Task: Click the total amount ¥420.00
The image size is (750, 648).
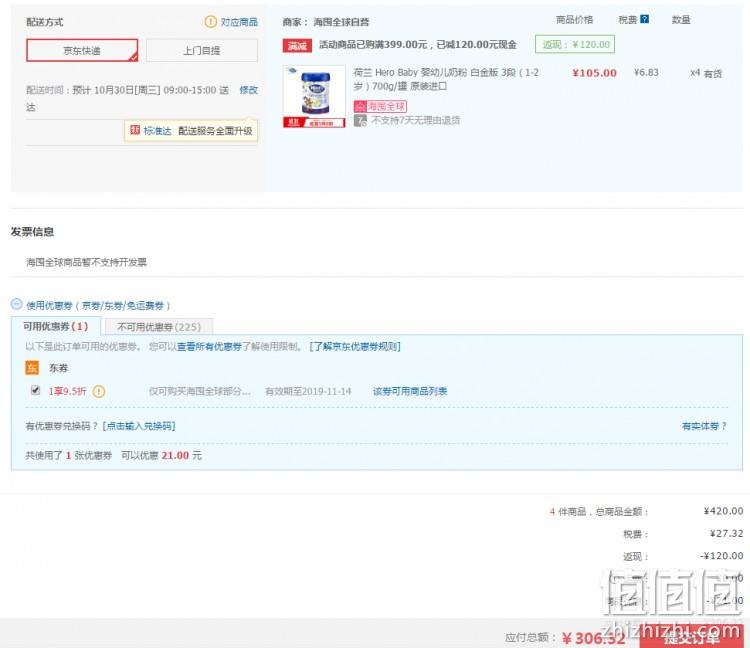Action: 723,511
